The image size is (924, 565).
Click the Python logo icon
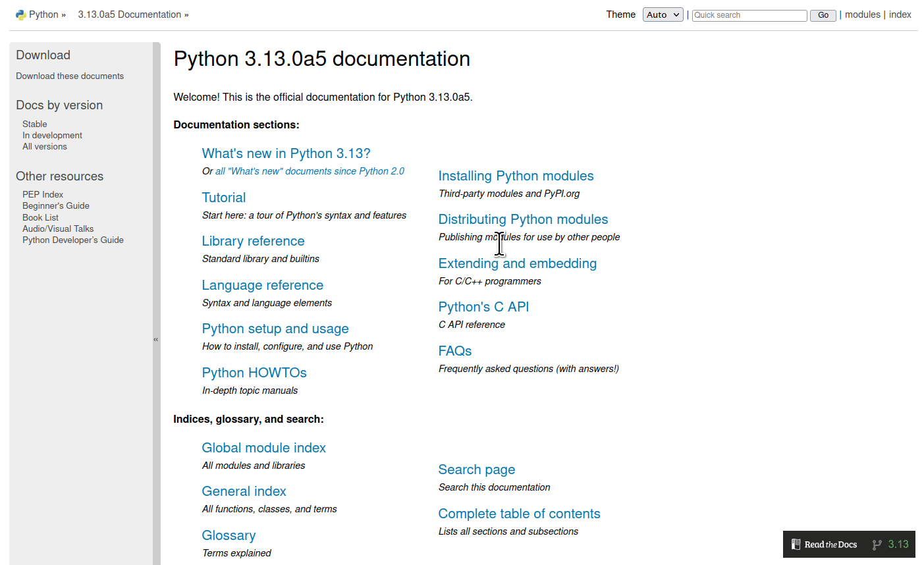click(x=20, y=14)
